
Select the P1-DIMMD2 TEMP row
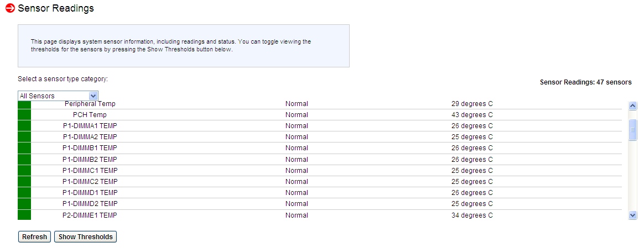pyautogui.click(x=90, y=204)
